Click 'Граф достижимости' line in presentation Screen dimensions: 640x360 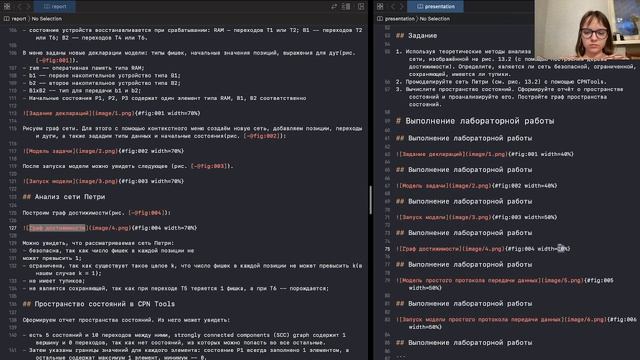[483, 249]
